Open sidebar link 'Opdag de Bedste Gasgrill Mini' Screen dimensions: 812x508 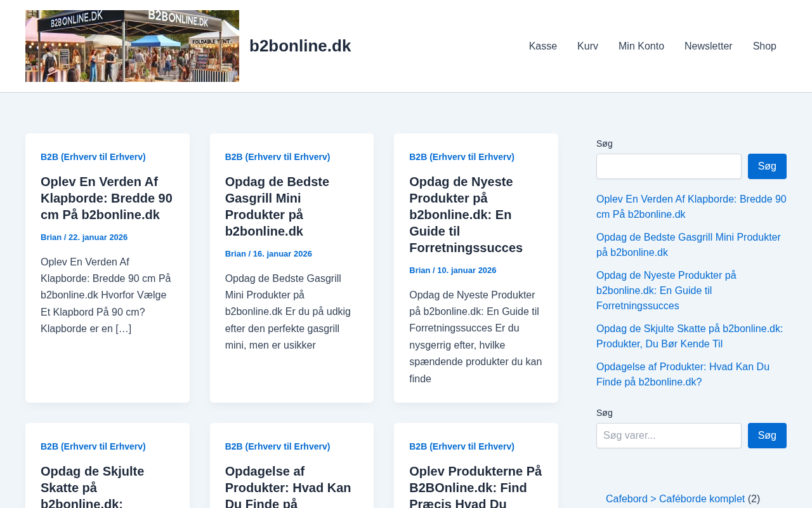pos(688,245)
